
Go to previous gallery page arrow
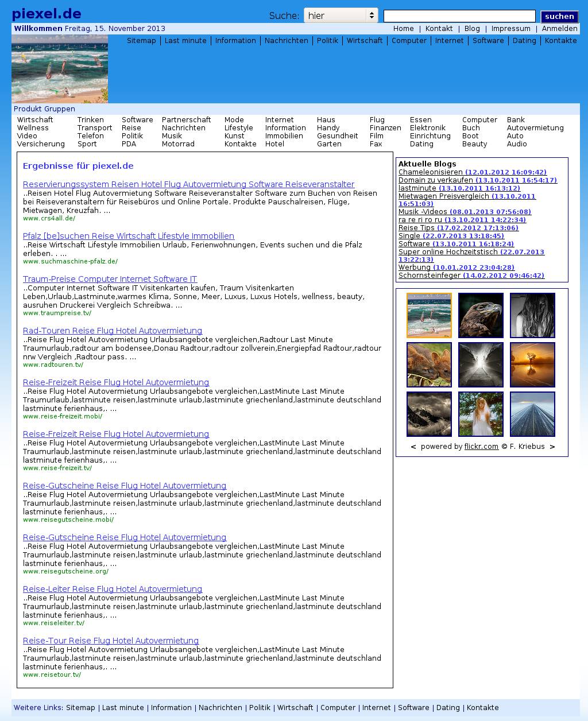point(413,447)
